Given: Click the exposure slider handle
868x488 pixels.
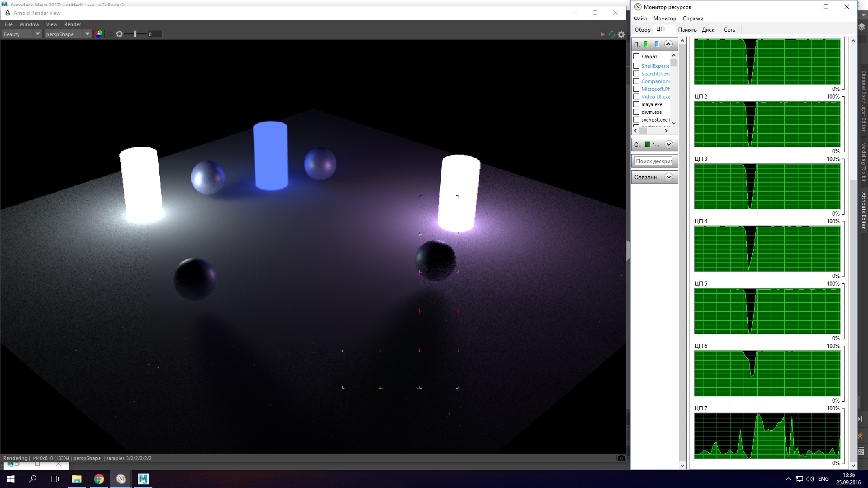Looking at the screenshot, I should pyautogui.click(x=135, y=34).
